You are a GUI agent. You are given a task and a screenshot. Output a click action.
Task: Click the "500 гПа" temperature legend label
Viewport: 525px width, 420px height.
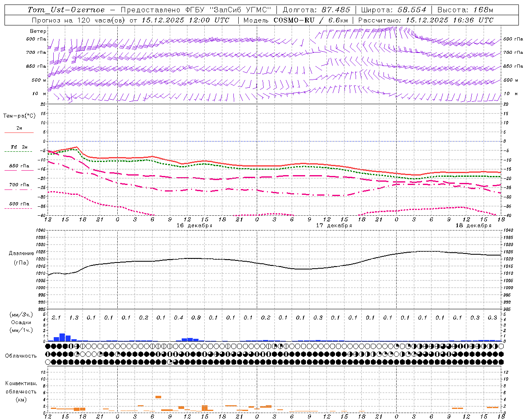19,204
